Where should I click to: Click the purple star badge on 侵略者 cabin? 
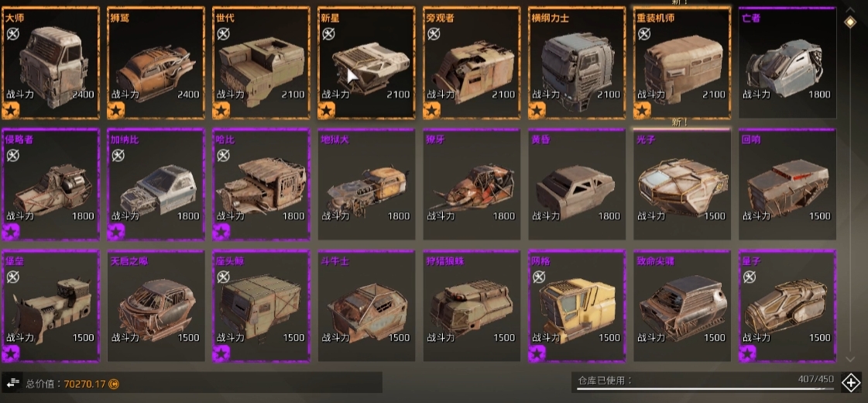click(x=11, y=232)
